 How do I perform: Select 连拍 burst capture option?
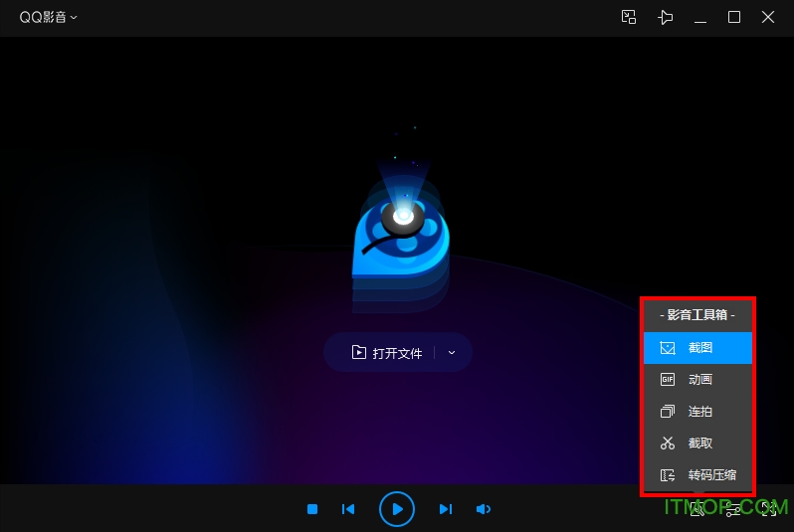697,412
